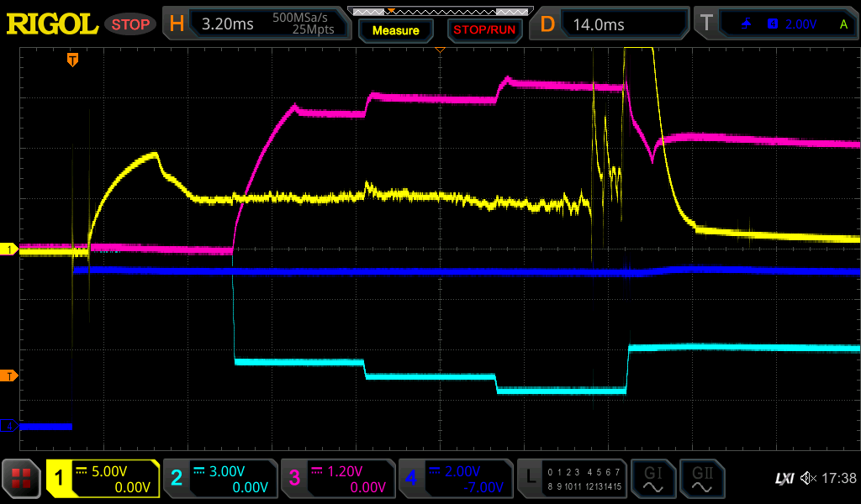Toggle channel 4 blue 2.00V
Viewport: 861px width, 504px height.
tap(455, 479)
